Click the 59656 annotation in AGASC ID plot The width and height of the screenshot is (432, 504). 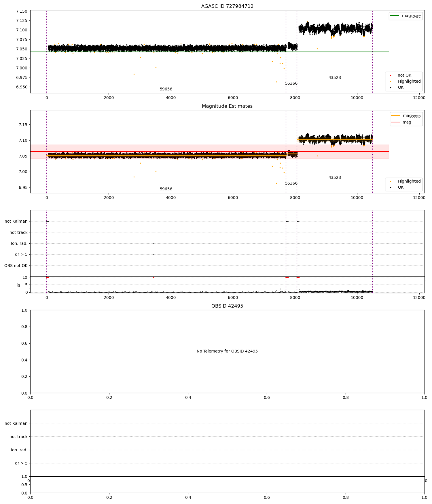[166, 89]
